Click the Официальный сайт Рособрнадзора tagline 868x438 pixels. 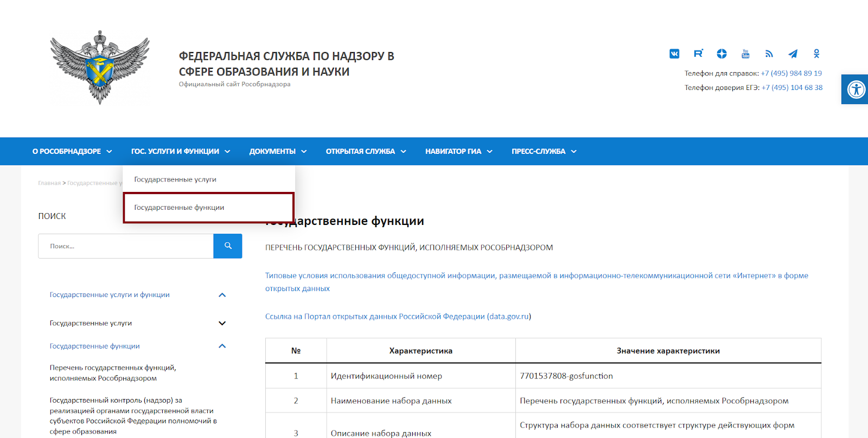coord(234,84)
